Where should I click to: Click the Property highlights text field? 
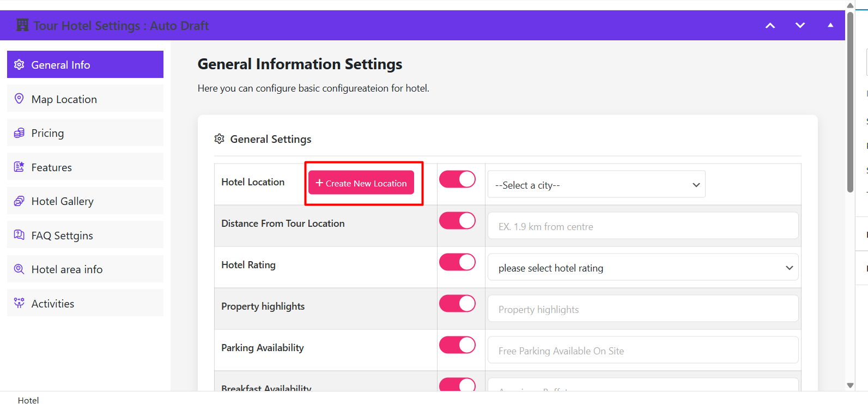point(643,309)
